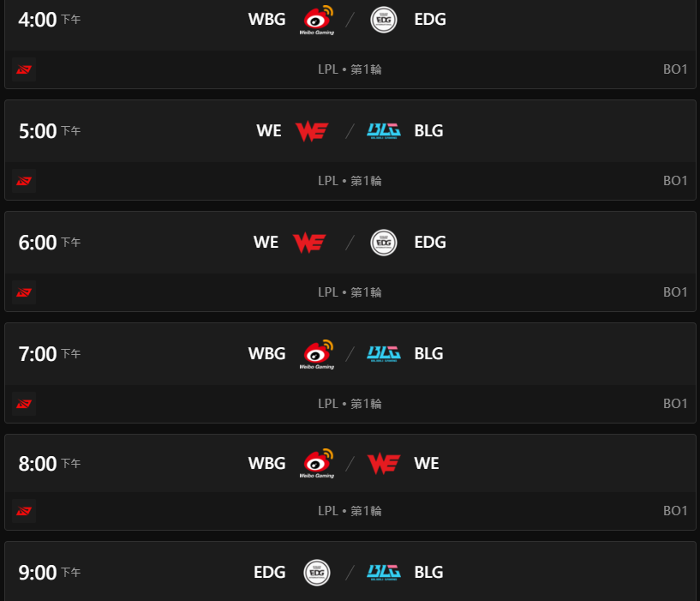Click the BO1 label of the 5:00 match
Image resolution: width=700 pixels, height=601 pixels.
click(675, 181)
